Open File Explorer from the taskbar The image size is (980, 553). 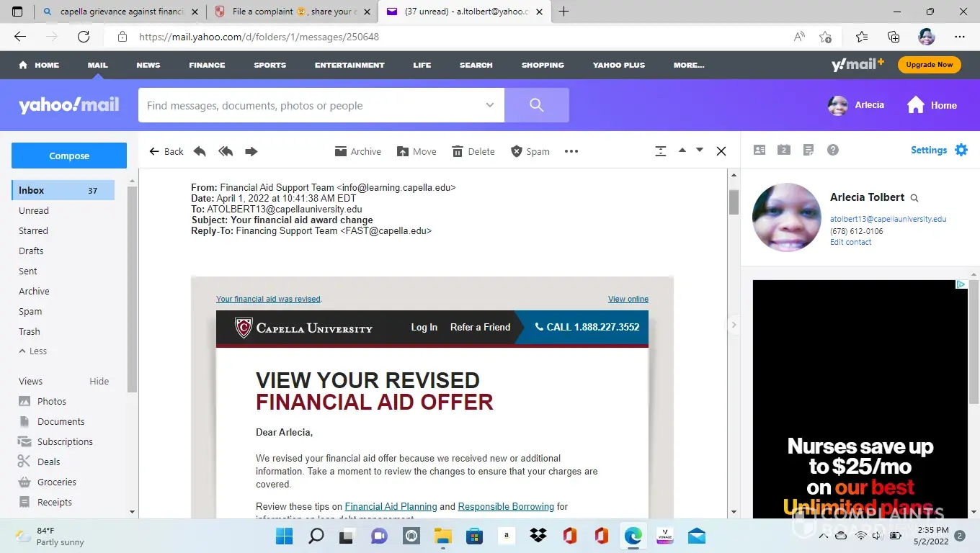(x=442, y=536)
